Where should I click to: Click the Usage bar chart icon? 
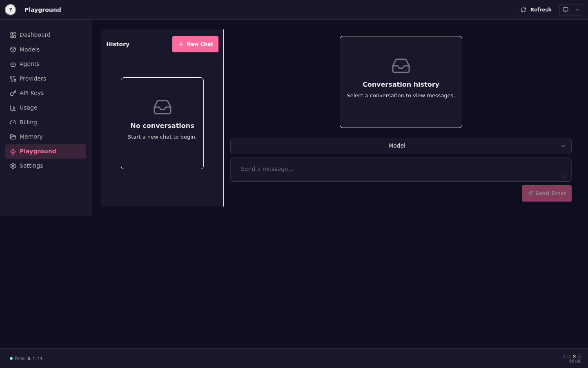[13, 108]
